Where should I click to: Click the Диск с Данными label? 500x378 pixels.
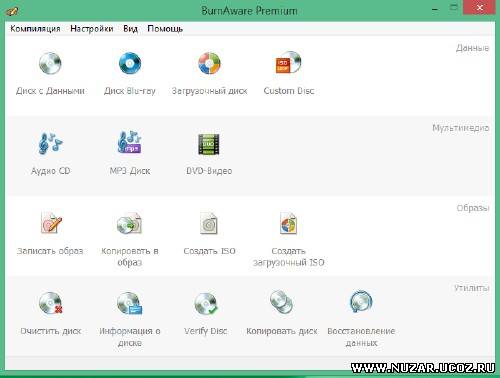(x=50, y=91)
